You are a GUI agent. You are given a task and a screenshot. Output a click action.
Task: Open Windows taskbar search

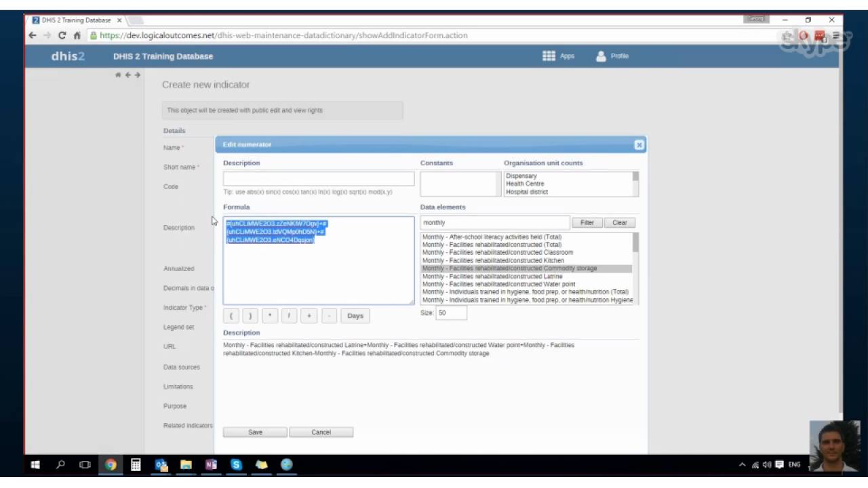(60, 465)
